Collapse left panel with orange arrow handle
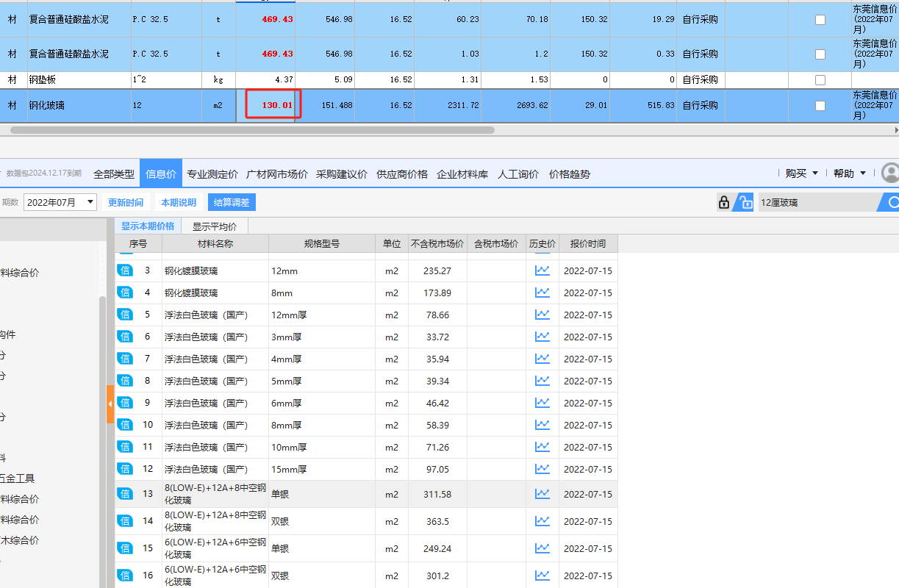Viewport: 899px width, 588px height. click(x=110, y=404)
